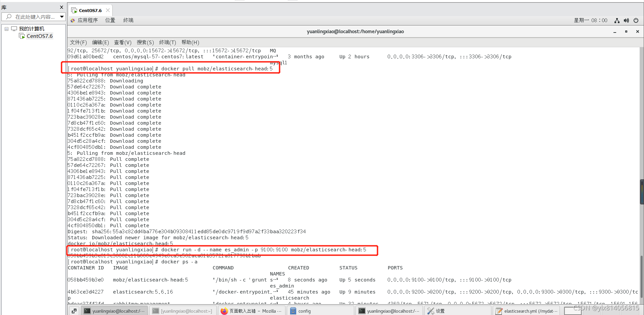The height and width of the screenshot is (315, 644).
Task: Open the 终端 menu in the GNOME top bar
Action: (128, 20)
